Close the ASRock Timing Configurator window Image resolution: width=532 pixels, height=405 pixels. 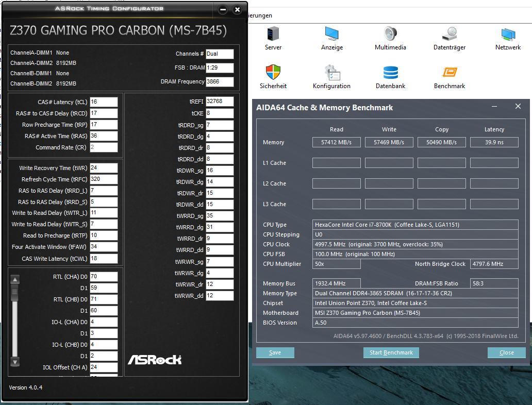pyautogui.click(x=238, y=9)
